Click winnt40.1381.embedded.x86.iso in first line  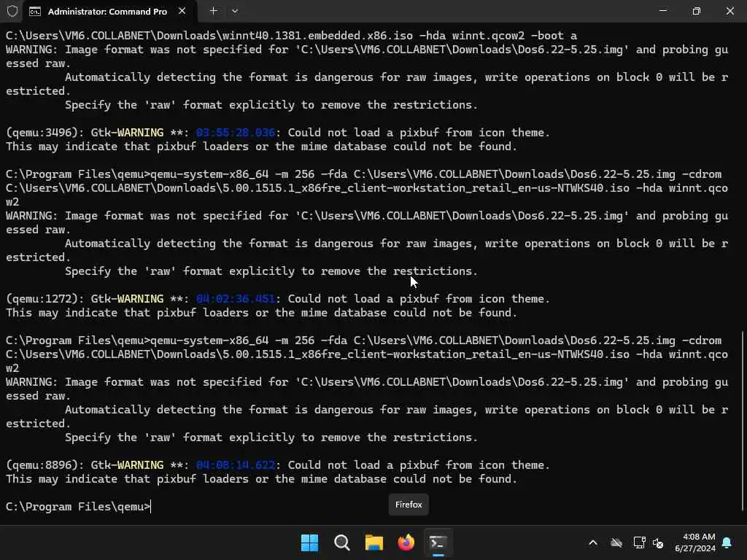pos(317,36)
